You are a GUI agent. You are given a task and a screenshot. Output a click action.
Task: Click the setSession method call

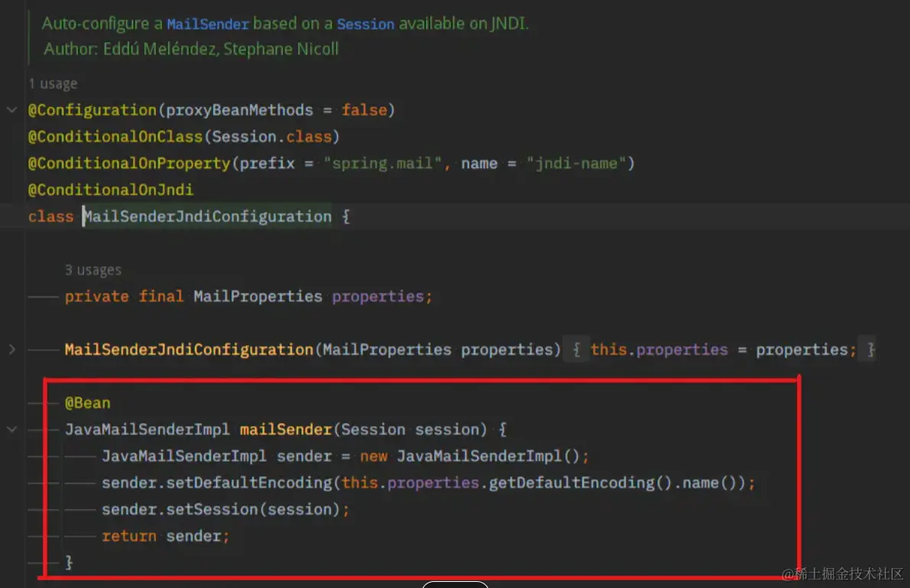212,509
